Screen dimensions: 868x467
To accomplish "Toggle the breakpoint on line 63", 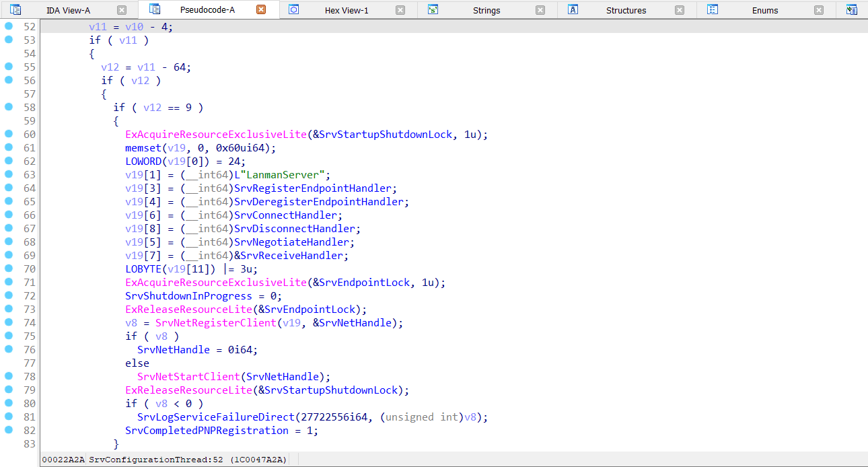I will pyautogui.click(x=7, y=175).
